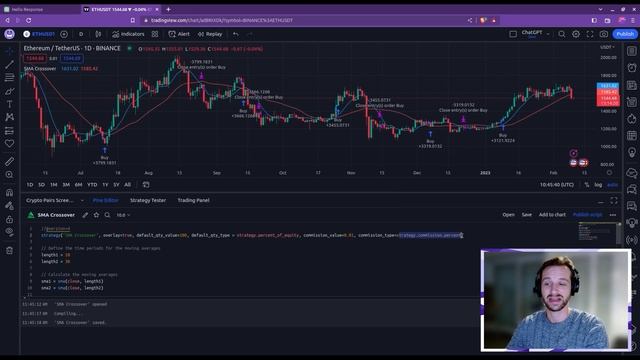
Task: Open the user profile avatar menu
Action: coord(9,34)
